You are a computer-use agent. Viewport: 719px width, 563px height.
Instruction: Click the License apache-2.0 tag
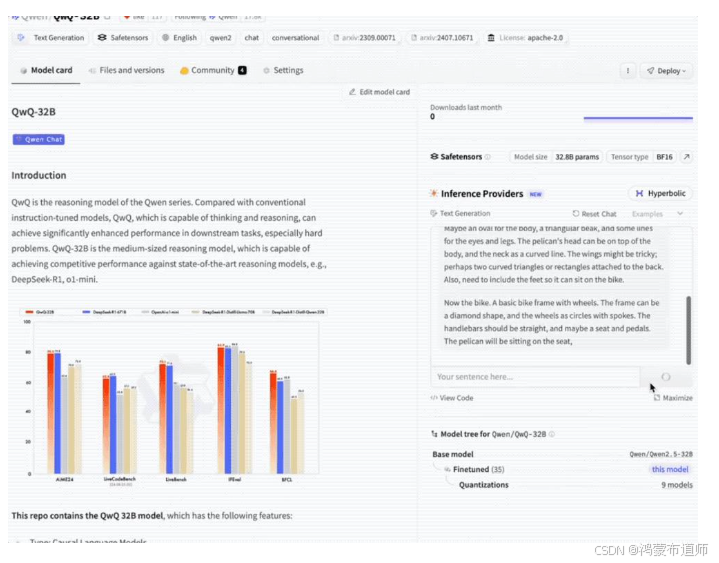click(525, 38)
